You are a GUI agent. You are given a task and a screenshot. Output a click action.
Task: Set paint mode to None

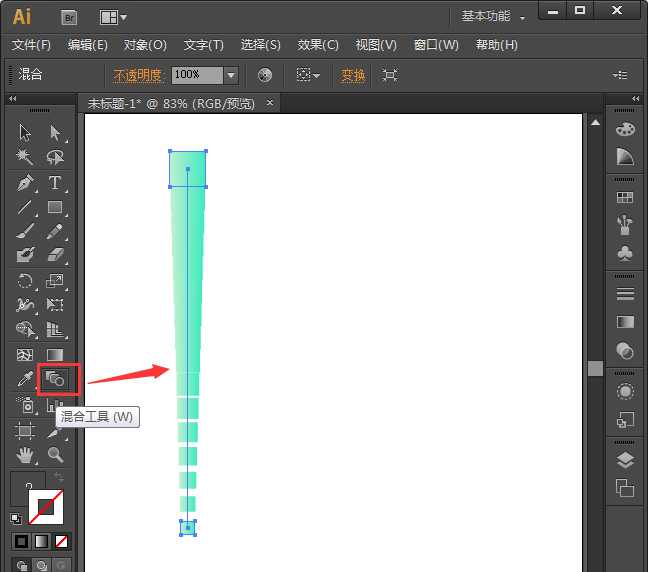(x=62, y=541)
